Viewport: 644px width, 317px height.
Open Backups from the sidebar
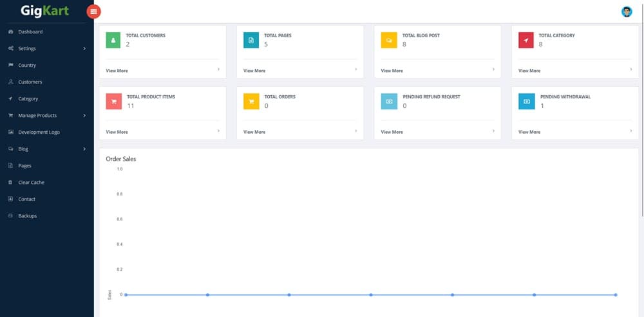pyautogui.click(x=27, y=216)
